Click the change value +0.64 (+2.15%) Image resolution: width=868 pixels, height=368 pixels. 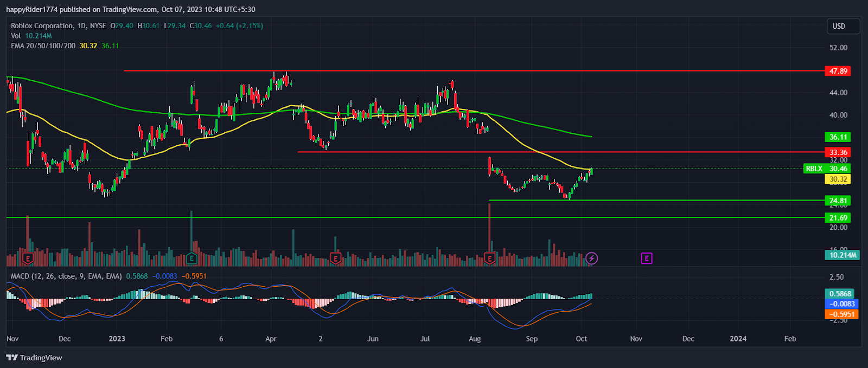point(239,25)
